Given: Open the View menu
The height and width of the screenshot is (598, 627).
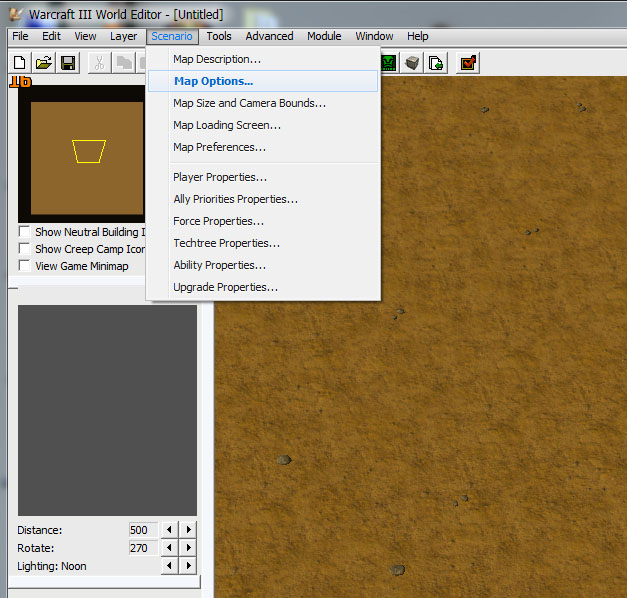Looking at the screenshot, I should pos(85,36).
